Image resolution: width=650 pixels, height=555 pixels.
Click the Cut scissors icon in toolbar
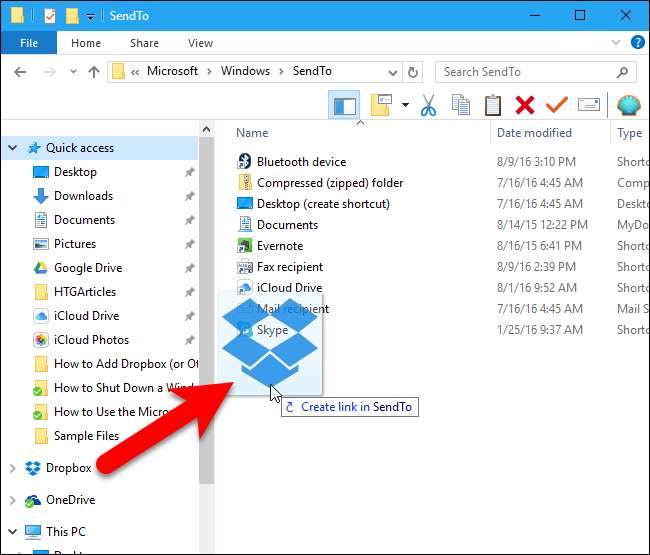point(429,105)
